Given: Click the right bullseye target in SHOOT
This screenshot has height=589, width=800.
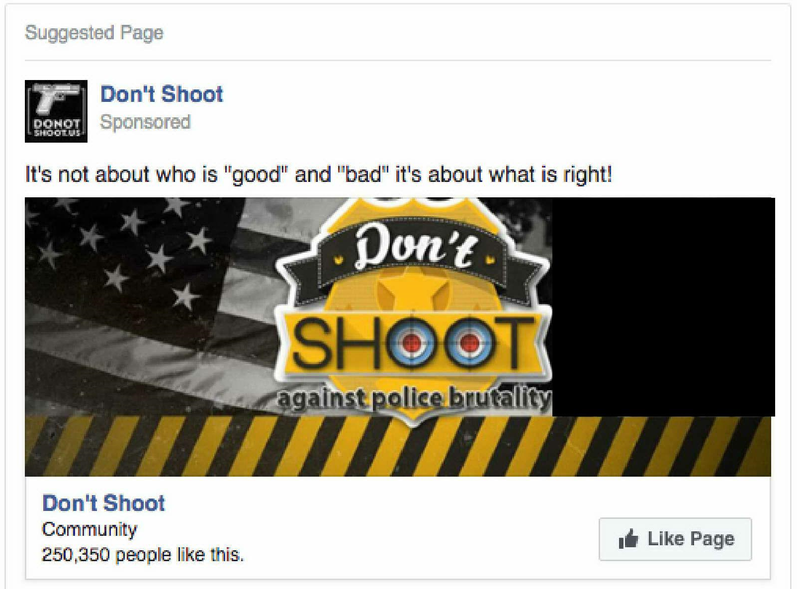Looking at the screenshot, I should [x=469, y=343].
